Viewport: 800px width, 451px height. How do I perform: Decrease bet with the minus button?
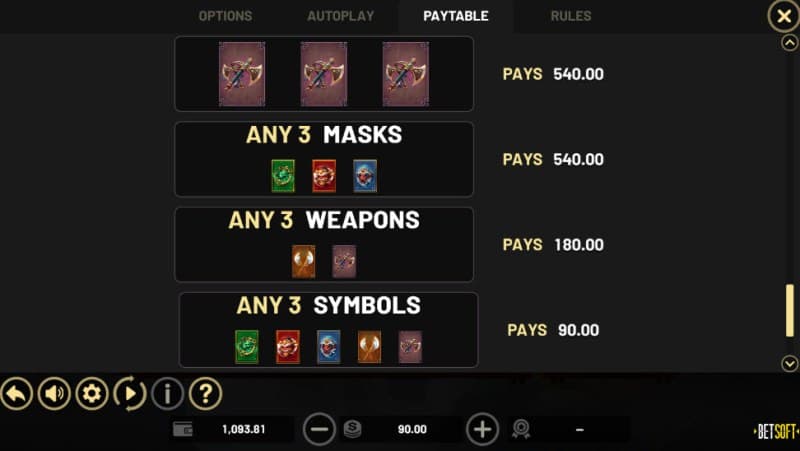point(319,430)
